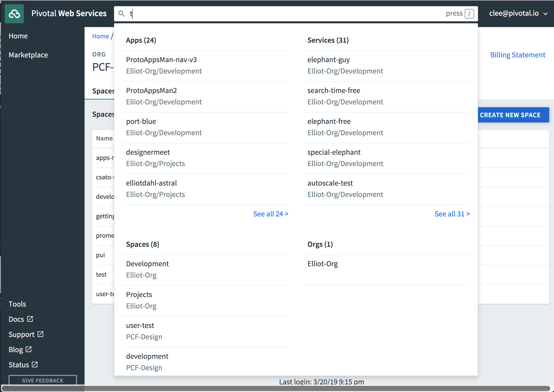The height and width of the screenshot is (392, 554).
Task: Open Status external link icon
Action: pyautogui.click(x=35, y=364)
